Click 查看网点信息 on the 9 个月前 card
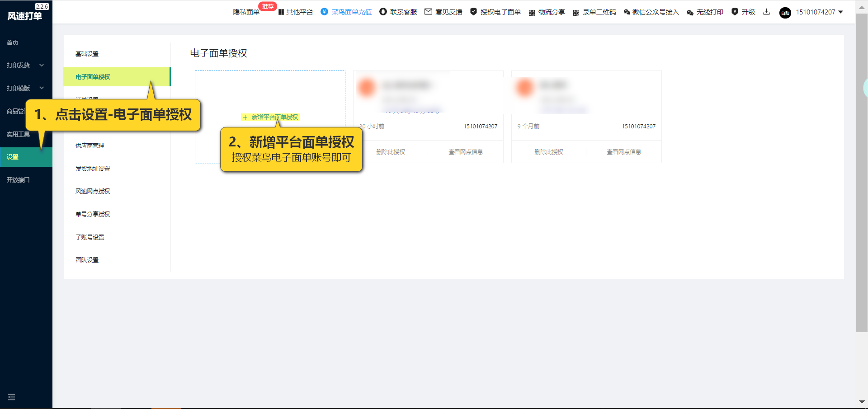868x409 pixels. tap(624, 152)
